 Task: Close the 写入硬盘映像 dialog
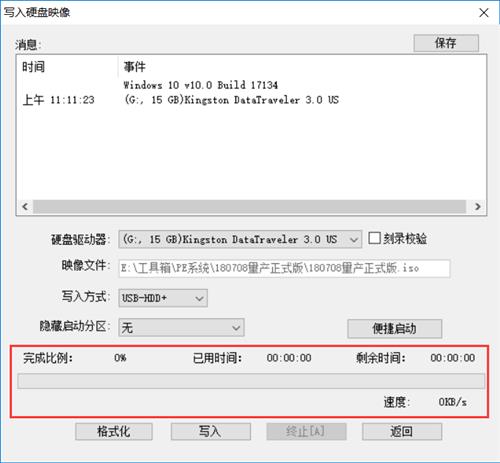pyautogui.click(x=484, y=13)
